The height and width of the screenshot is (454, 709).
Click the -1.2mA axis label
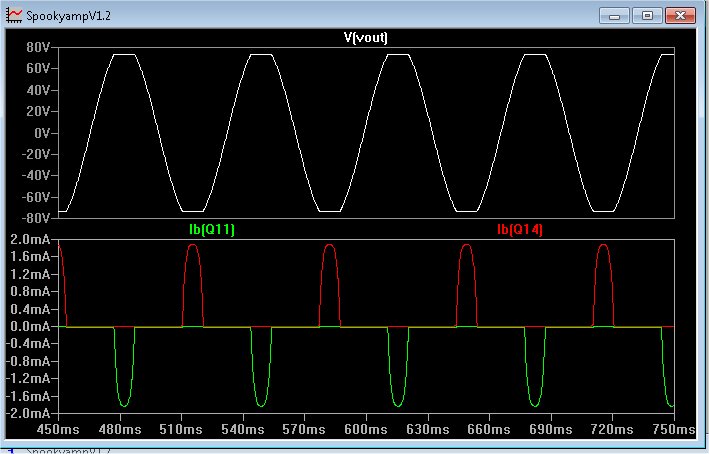[x=27, y=378]
